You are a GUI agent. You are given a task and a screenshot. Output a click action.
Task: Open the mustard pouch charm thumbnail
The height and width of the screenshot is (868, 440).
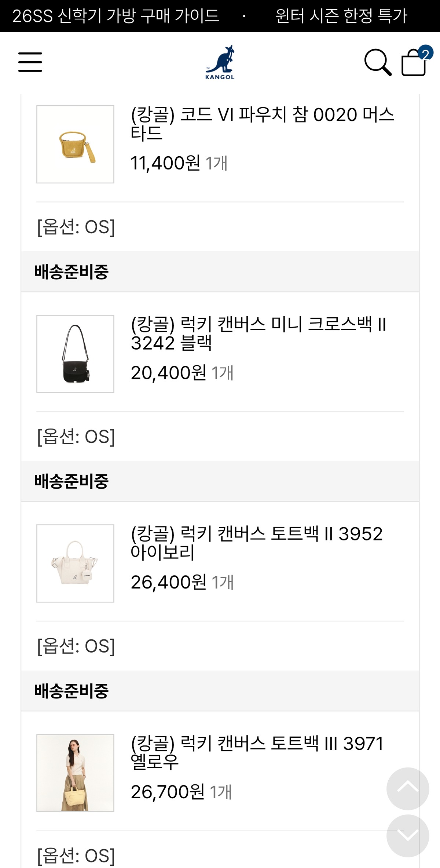pos(75,144)
